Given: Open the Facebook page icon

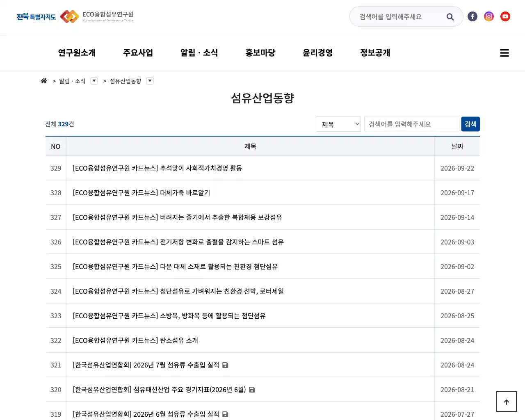Looking at the screenshot, I should [472, 16].
